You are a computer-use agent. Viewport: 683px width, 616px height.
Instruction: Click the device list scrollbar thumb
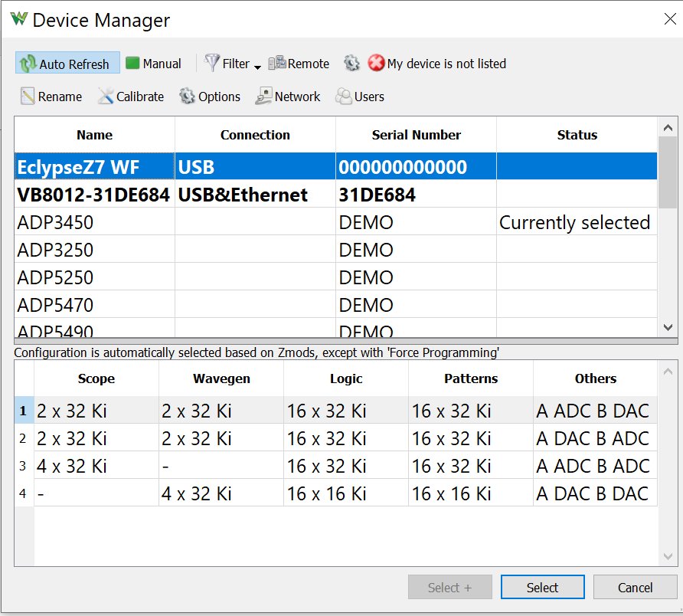(x=668, y=172)
